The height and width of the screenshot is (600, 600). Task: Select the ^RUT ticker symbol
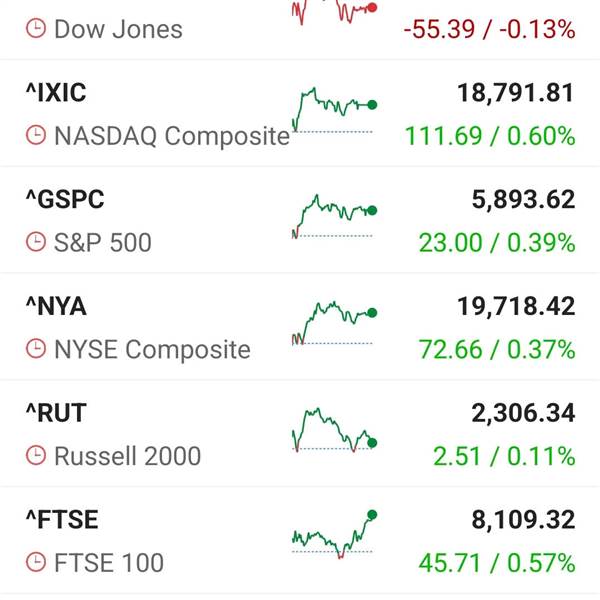(x=56, y=413)
